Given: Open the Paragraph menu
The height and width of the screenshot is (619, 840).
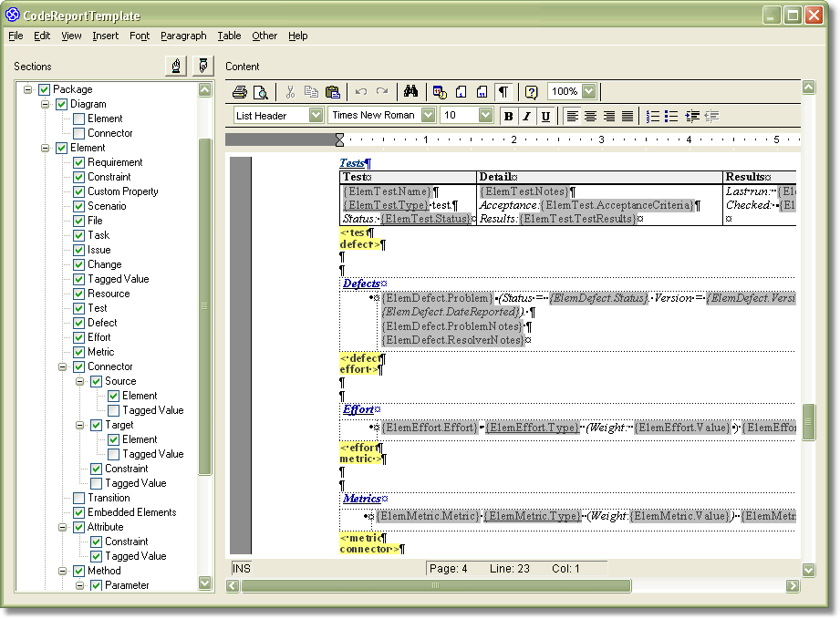Looking at the screenshot, I should click(183, 36).
